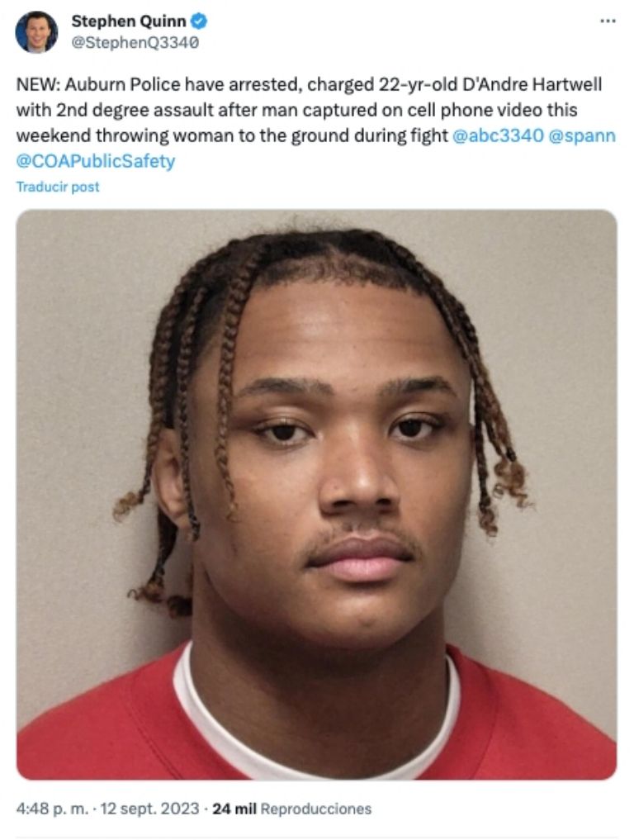
Task: Click the 24 mil views count
Action: (234, 809)
